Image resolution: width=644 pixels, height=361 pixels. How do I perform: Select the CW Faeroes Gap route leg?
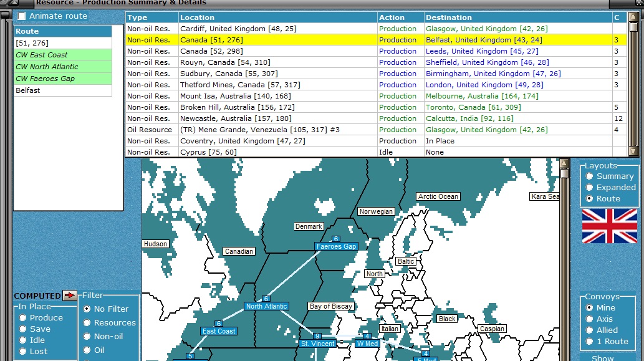coord(63,79)
